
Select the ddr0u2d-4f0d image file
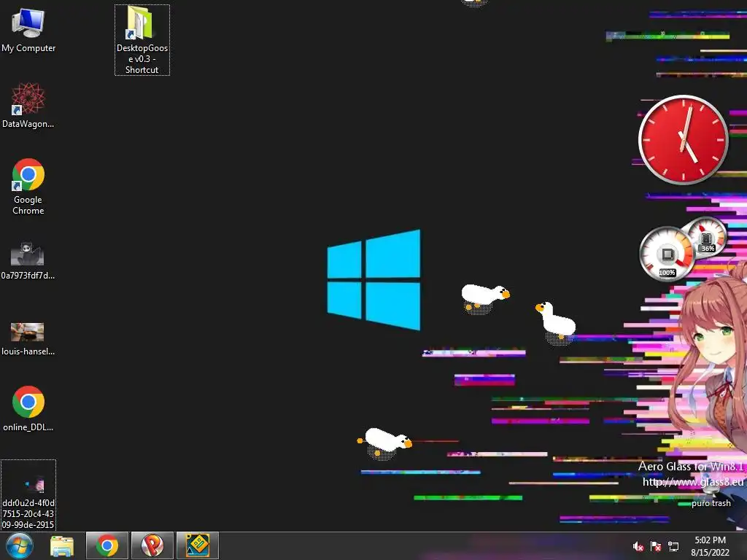coord(28,495)
